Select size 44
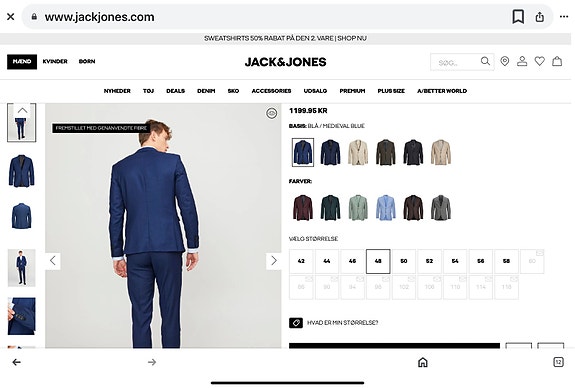This screenshot has height=388, width=575. pos(327,261)
